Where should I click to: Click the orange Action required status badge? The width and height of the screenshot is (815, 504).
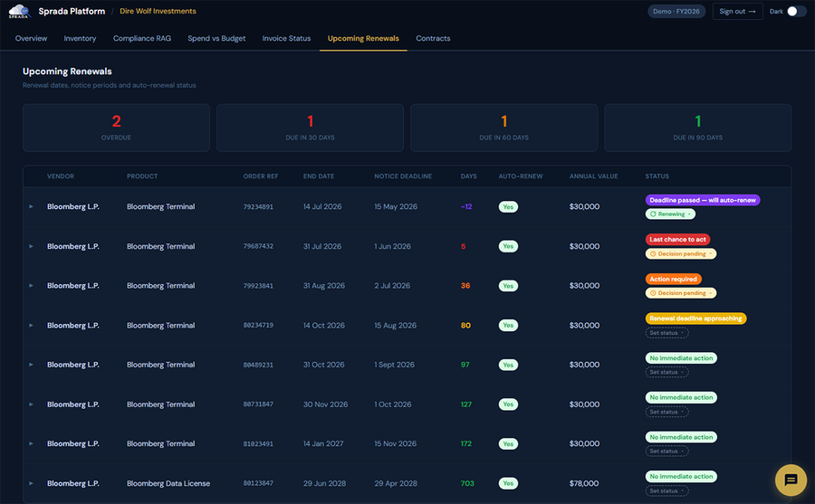673,279
